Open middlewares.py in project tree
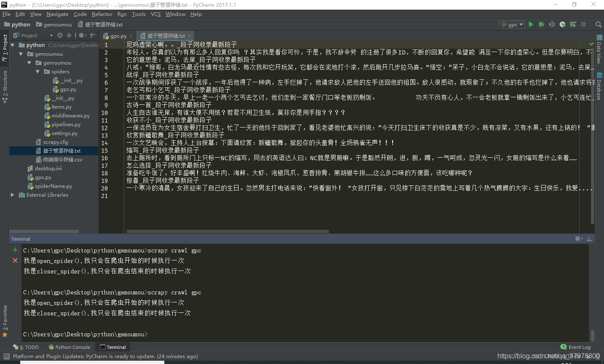This screenshot has width=604, height=364. tap(67, 115)
